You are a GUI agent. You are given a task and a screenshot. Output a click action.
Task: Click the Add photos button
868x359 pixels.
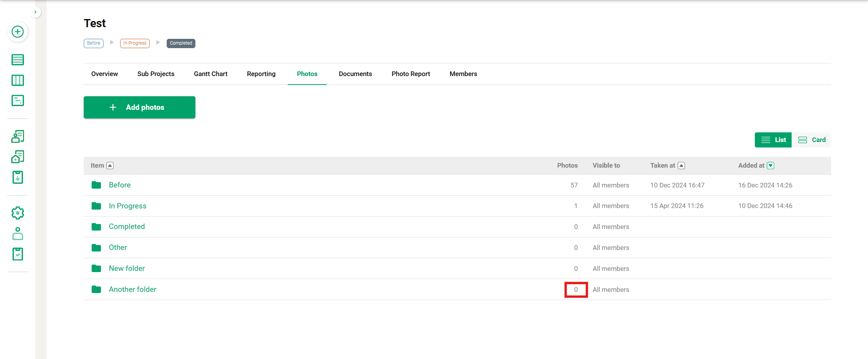pos(140,108)
